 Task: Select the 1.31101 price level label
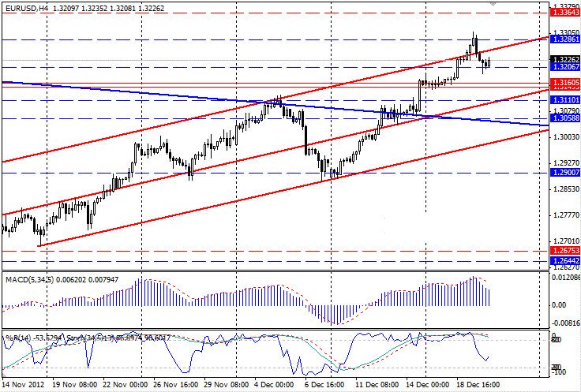pos(564,101)
